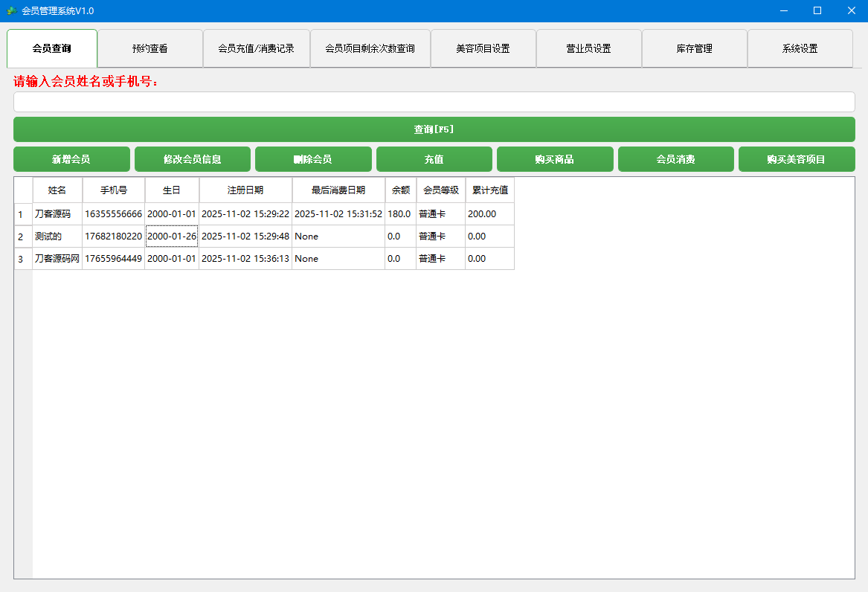
Task: Open the 美容项目设置 tab
Action: coord(483,48)
